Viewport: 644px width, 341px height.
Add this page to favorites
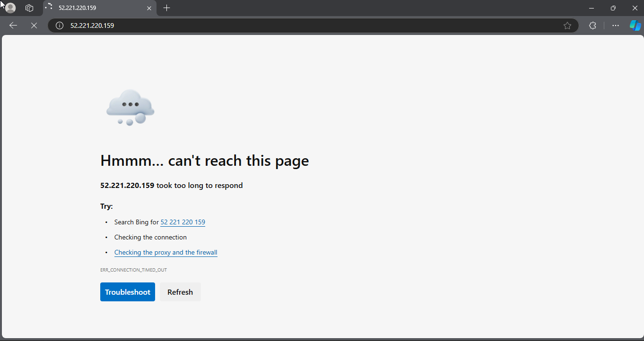[567, 26]
